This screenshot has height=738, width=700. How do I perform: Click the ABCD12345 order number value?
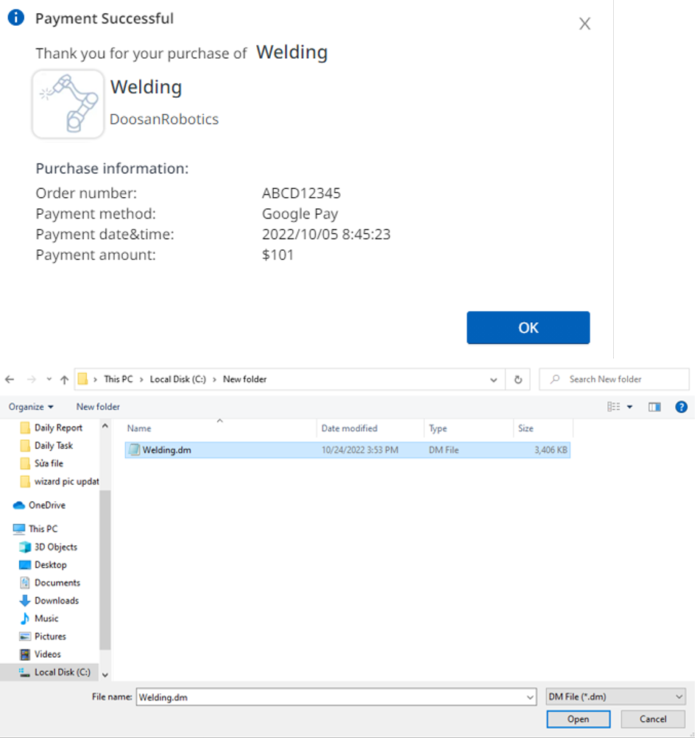coord(301,194)
